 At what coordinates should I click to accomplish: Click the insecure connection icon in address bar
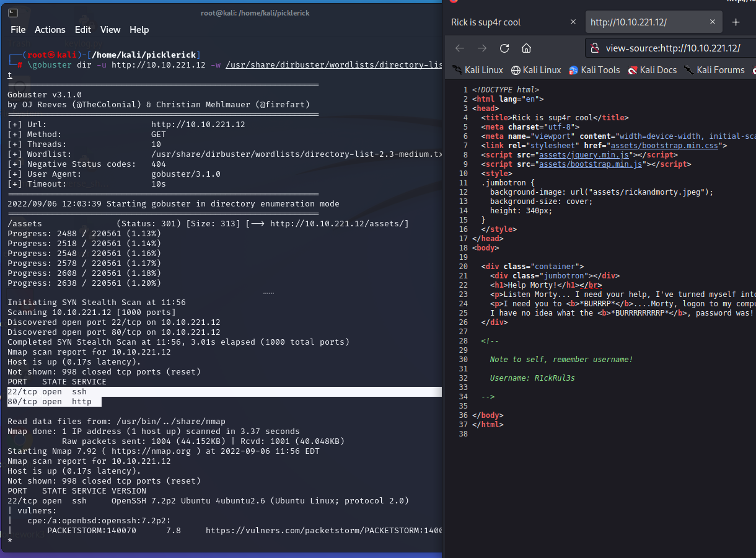(595, 48)
